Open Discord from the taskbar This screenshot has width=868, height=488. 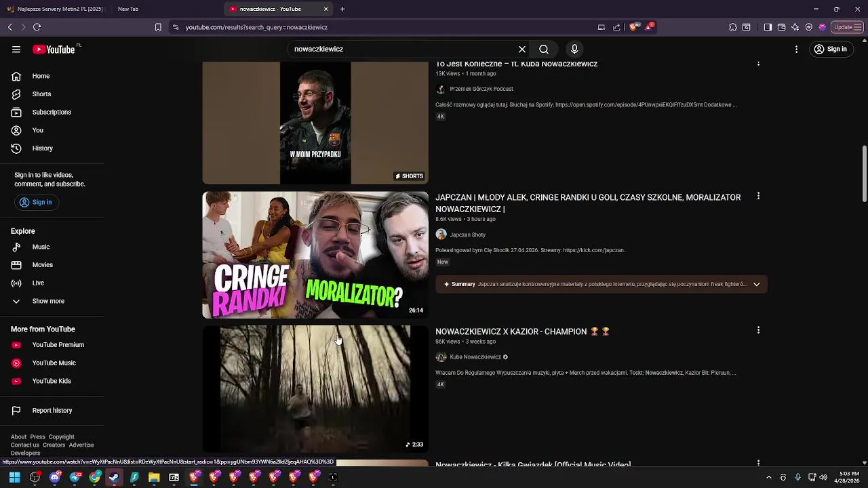click(55, 477)
